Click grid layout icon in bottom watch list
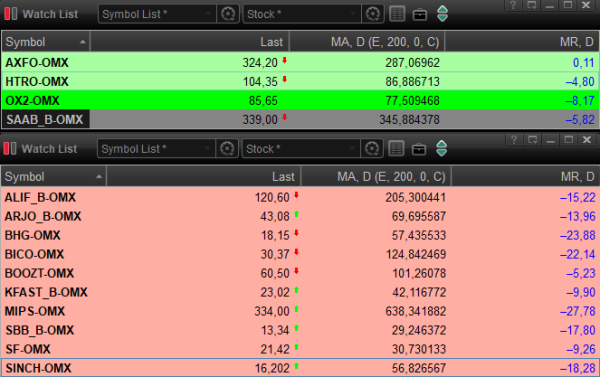The image size is (600, 377). (396, 149)
